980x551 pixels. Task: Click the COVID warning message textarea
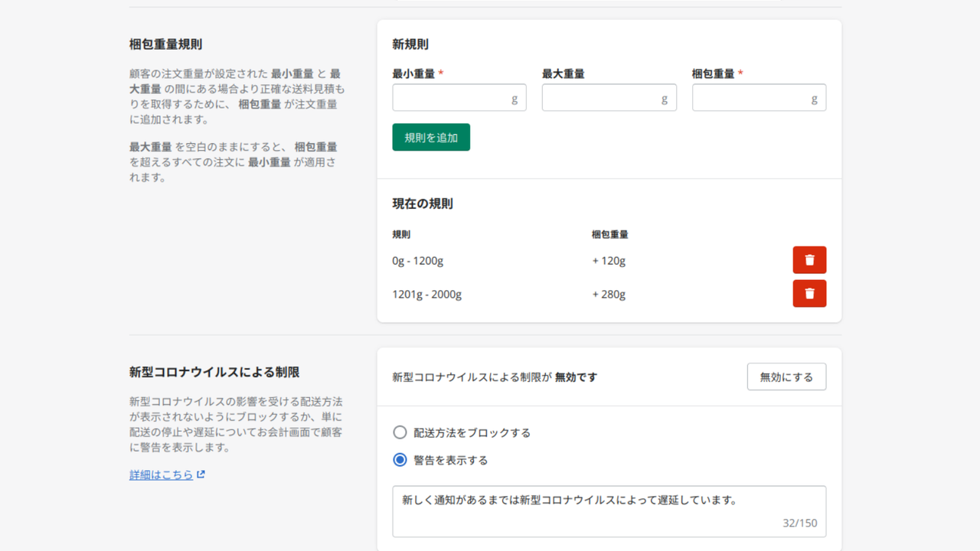click(x=609, y=511)
